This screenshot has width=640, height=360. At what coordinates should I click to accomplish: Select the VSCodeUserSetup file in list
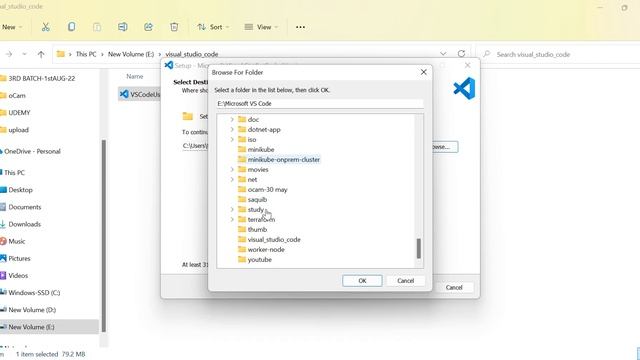coord(140,94)
